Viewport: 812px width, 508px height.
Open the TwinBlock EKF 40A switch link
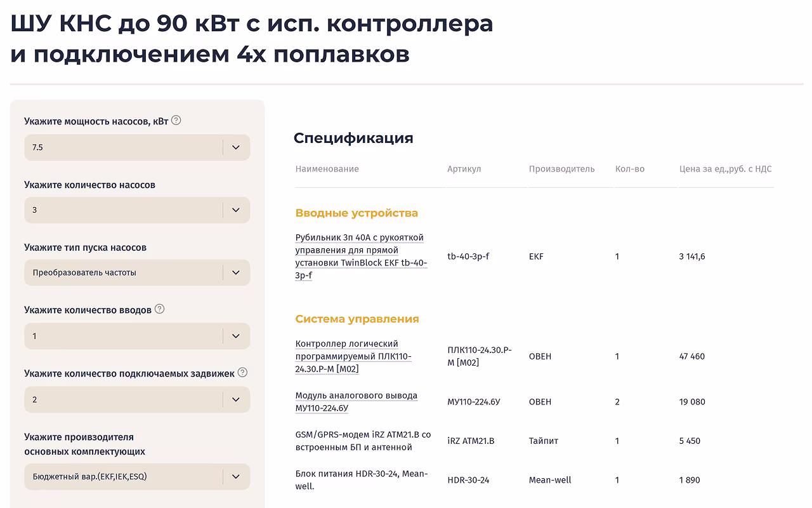[360, 257]
